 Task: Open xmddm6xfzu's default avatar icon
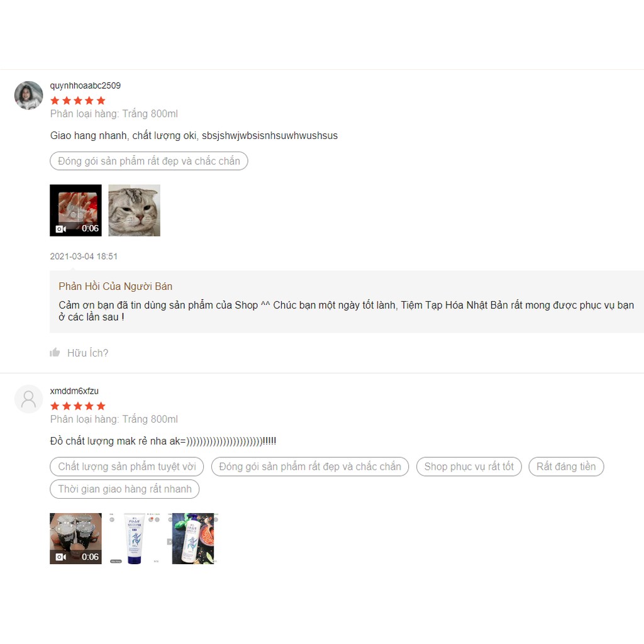click(x=29, y=399)
